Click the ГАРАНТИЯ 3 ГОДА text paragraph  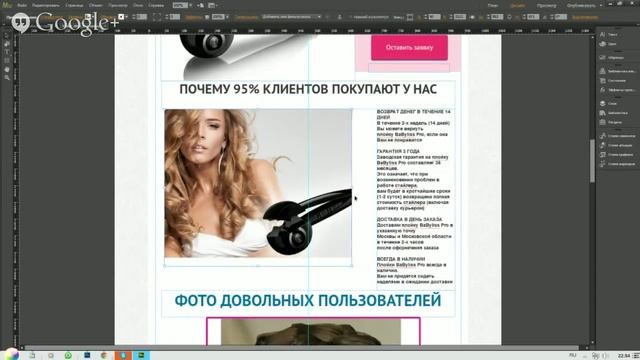tap(413, 180)
